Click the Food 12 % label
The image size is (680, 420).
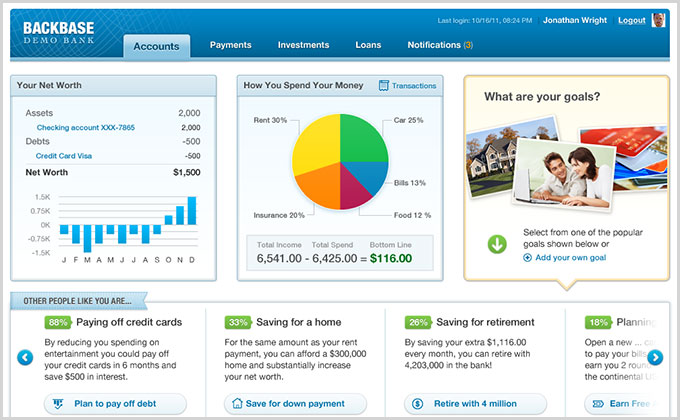[412, 215]
